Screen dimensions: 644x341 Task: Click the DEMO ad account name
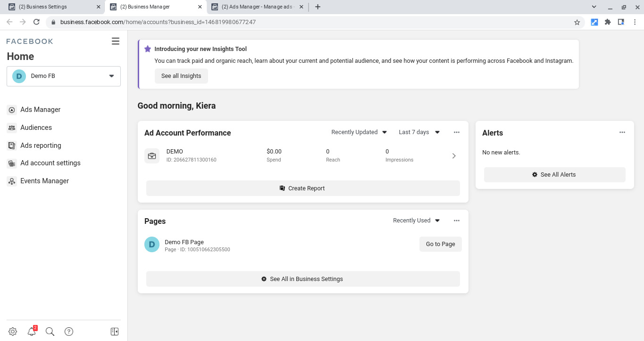(x=175, y=152)
